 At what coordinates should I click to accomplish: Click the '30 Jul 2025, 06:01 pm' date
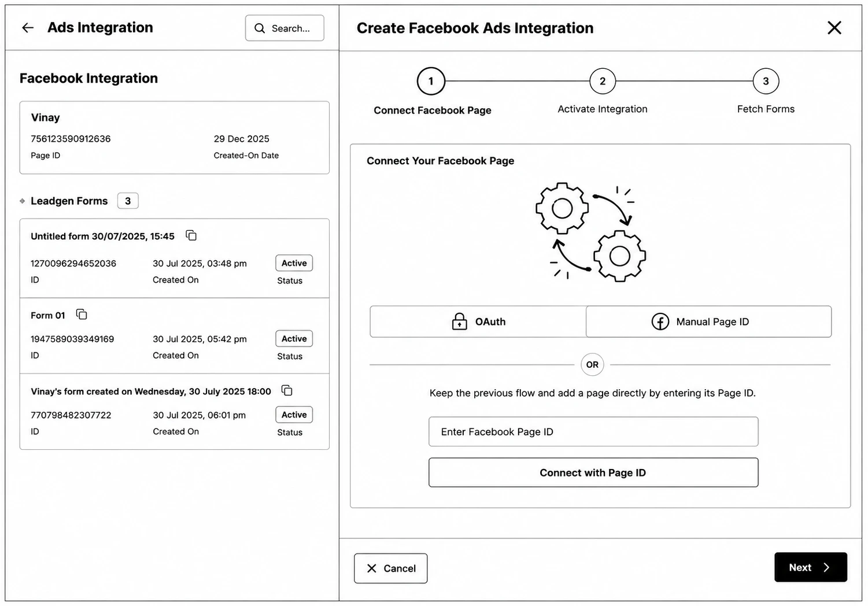tap(200, 415)
